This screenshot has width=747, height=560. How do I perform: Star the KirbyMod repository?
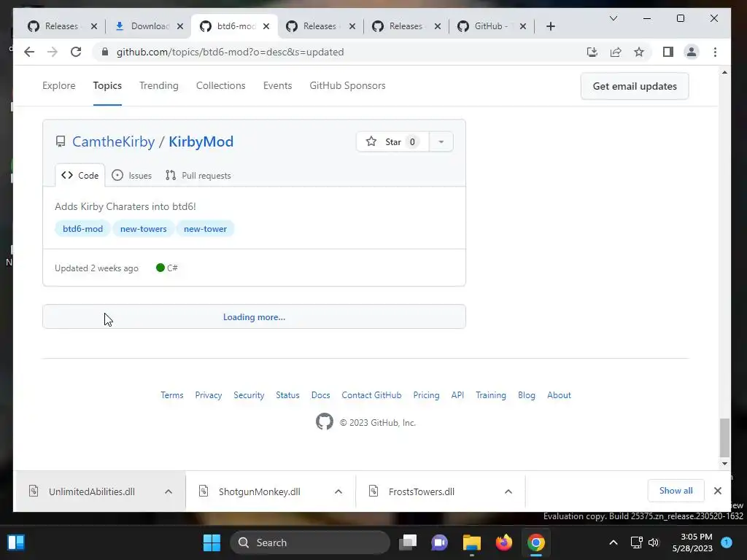point(392,142)
